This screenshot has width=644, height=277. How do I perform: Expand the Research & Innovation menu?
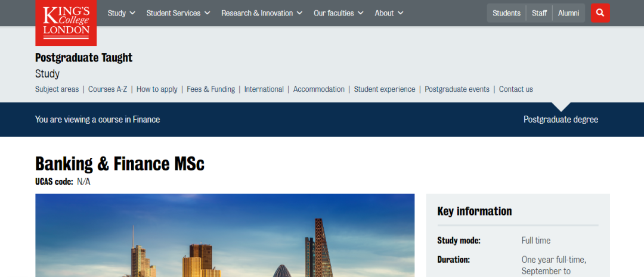coord(261,13)
